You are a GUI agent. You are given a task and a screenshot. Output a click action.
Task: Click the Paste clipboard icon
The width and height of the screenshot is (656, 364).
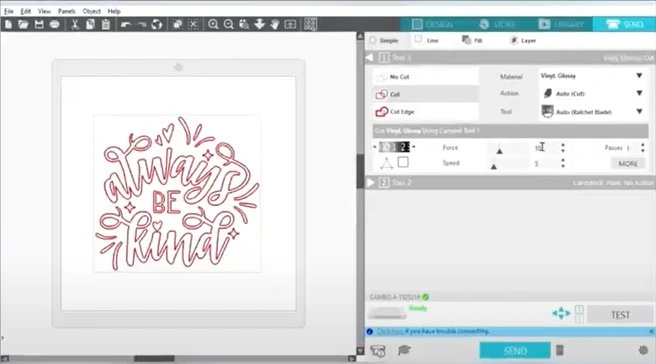pyautogui.click(x=106, y=24)
